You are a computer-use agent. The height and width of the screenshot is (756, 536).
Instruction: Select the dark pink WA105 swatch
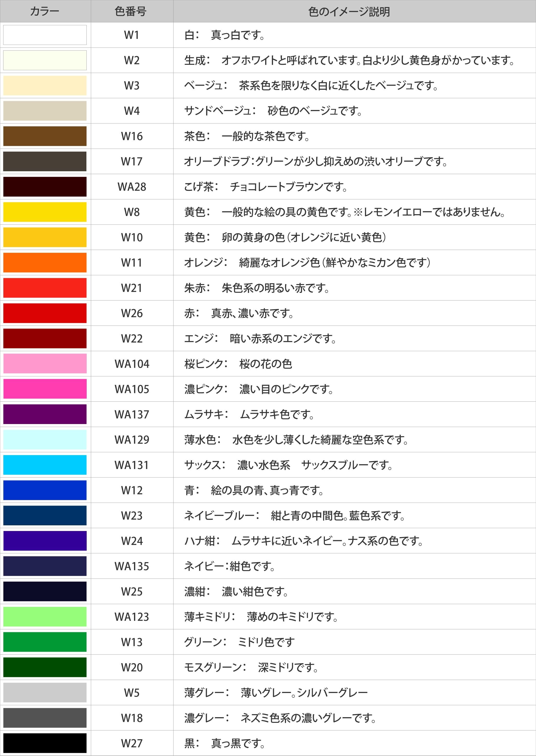pyautogui.click(x=45, y=389)
